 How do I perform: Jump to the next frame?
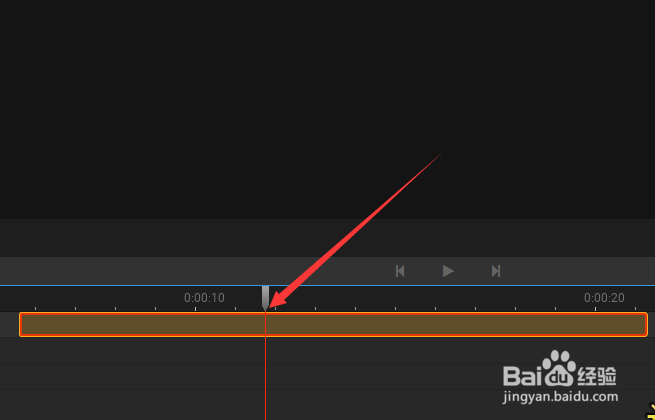click(496, 271)
